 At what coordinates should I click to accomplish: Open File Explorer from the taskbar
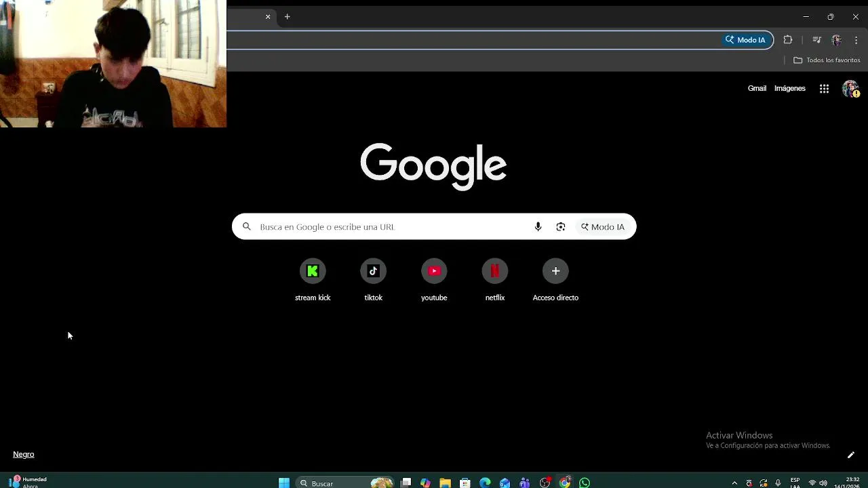click(445, 483)
